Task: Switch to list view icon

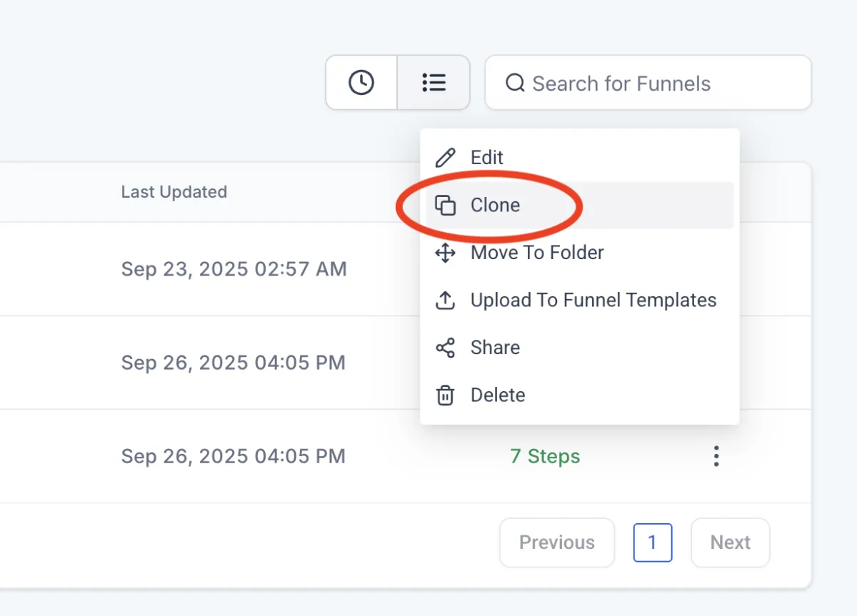Action: [433, 83]
